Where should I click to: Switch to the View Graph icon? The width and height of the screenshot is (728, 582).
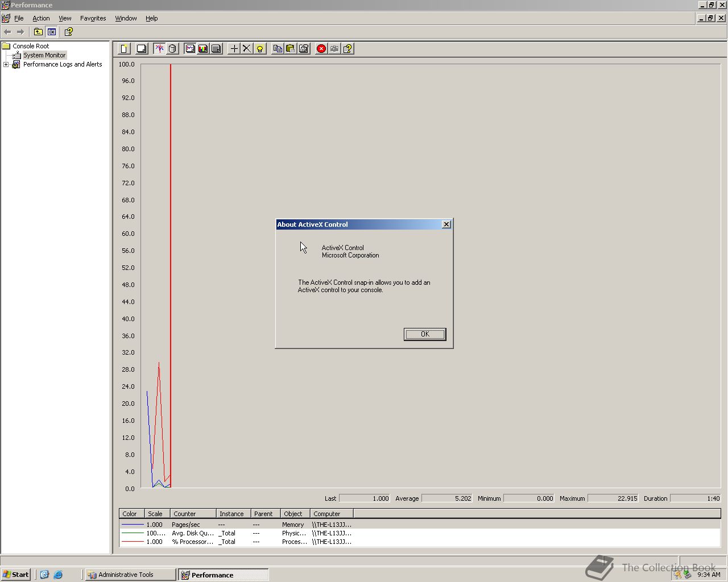[x=190, y=49]
